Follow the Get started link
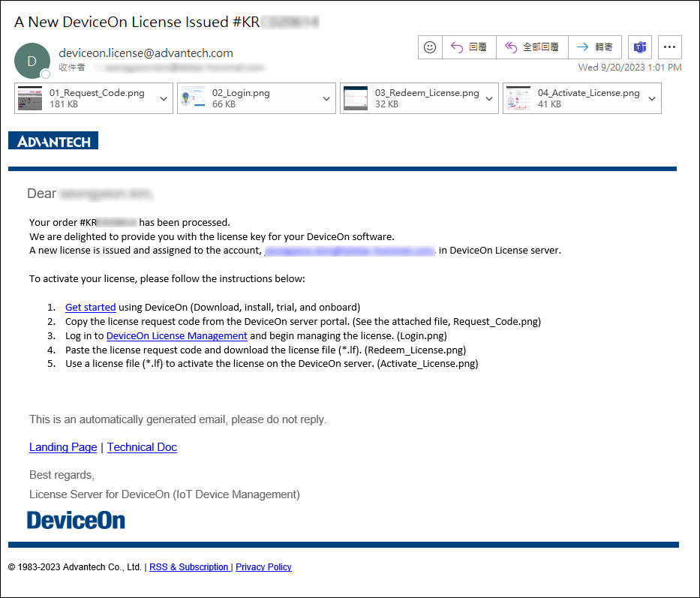Viewport: 700px width, 598px height. click(90, 308)
